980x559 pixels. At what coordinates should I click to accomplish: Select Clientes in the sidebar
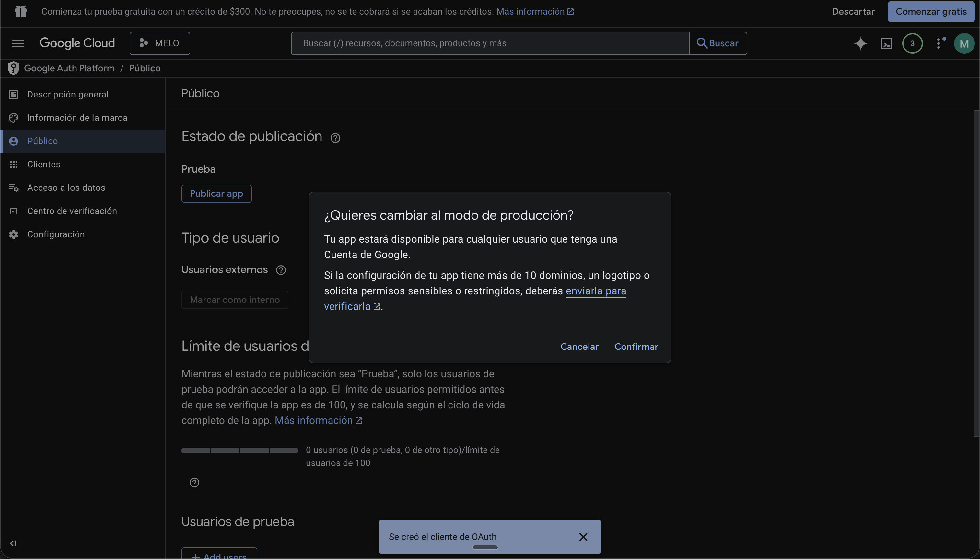point(43,164)
